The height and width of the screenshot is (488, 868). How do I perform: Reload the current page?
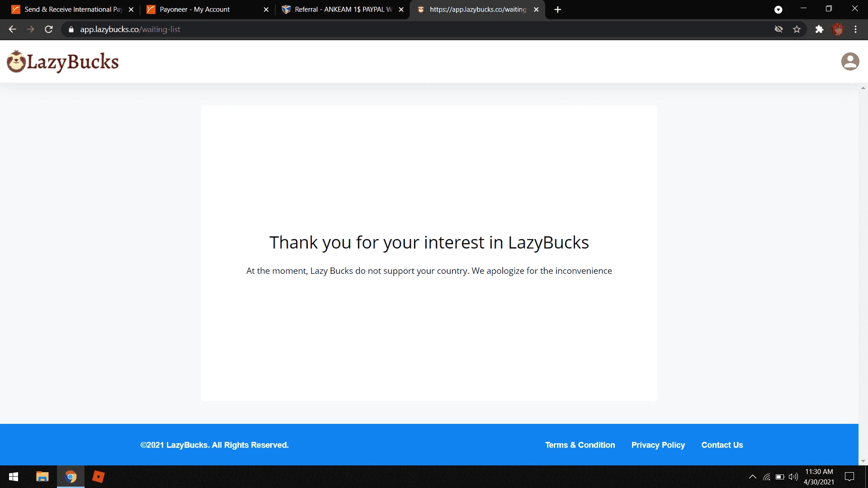tap(49, 29)
